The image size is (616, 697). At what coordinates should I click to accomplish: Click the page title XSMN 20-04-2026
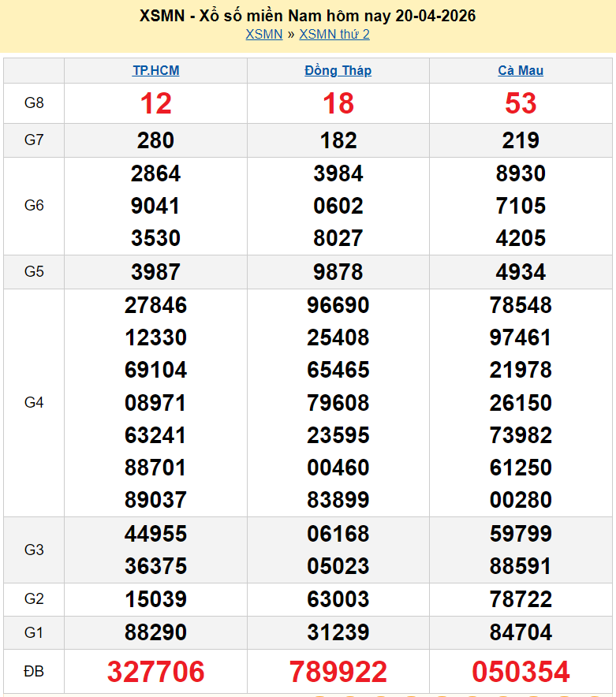click(x=308, y=16)
